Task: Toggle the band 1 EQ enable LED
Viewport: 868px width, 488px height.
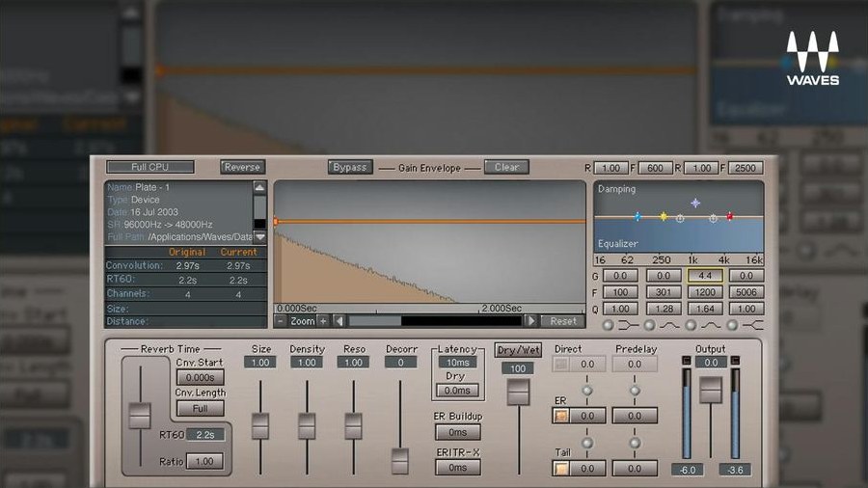Action: [608, 325]
